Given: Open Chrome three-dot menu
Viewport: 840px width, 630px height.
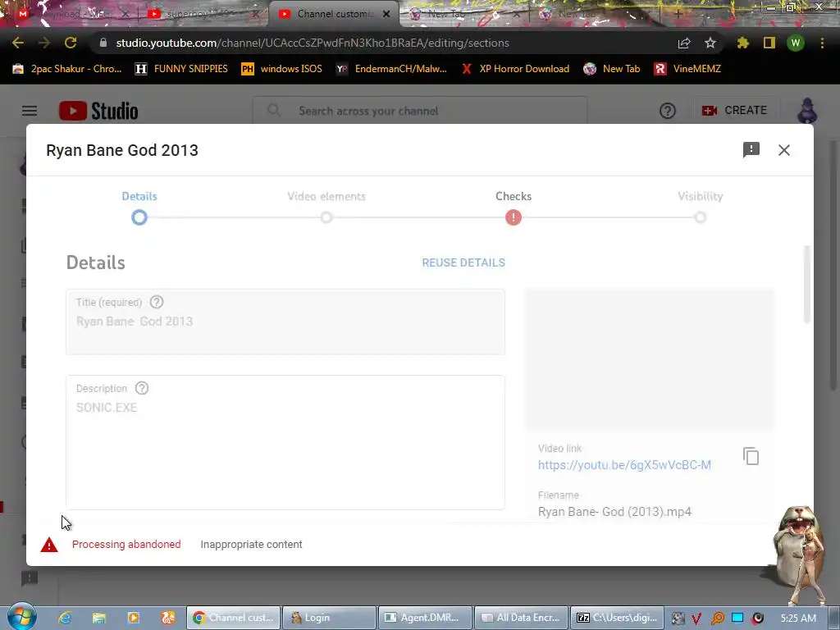Looking at the screenshot, I should pyautogui.click(x=822, y=43).
